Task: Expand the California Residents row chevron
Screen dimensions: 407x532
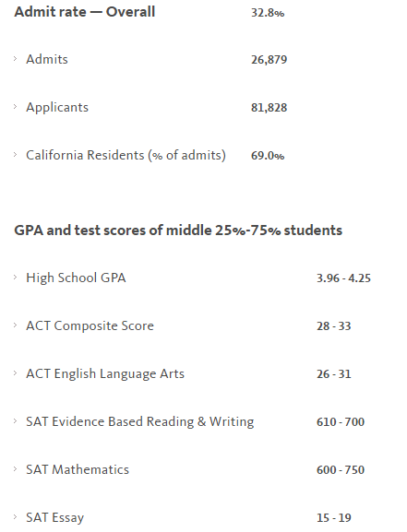Action: coord(16,155)
